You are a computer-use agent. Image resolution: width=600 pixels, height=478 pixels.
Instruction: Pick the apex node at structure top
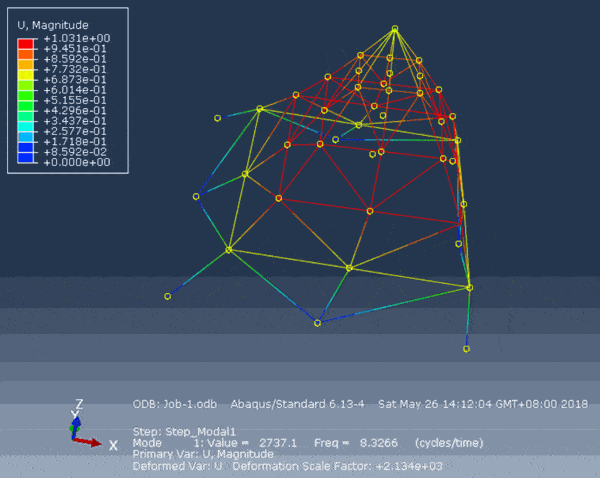(395, 28)
